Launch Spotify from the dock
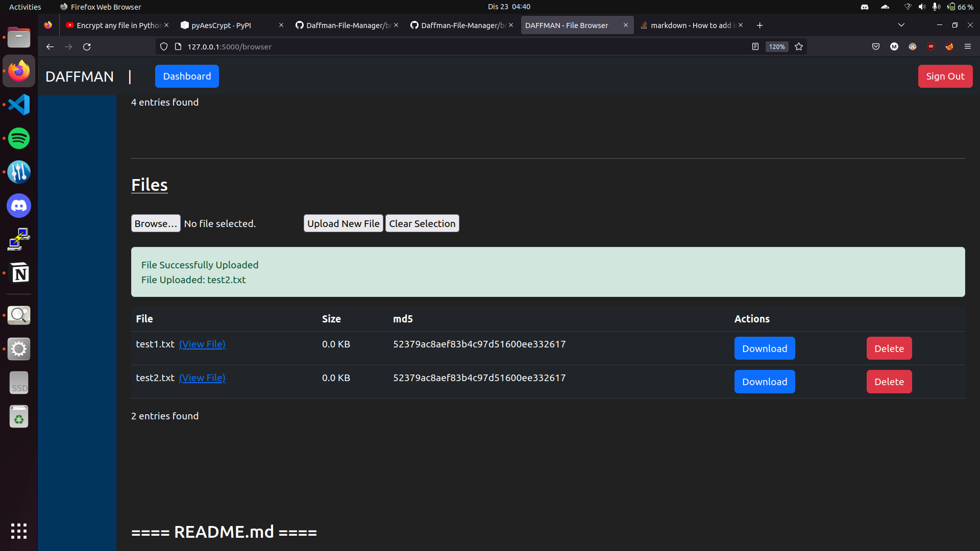The height and width of the screenshot is (551, 980). click(18, 138)
